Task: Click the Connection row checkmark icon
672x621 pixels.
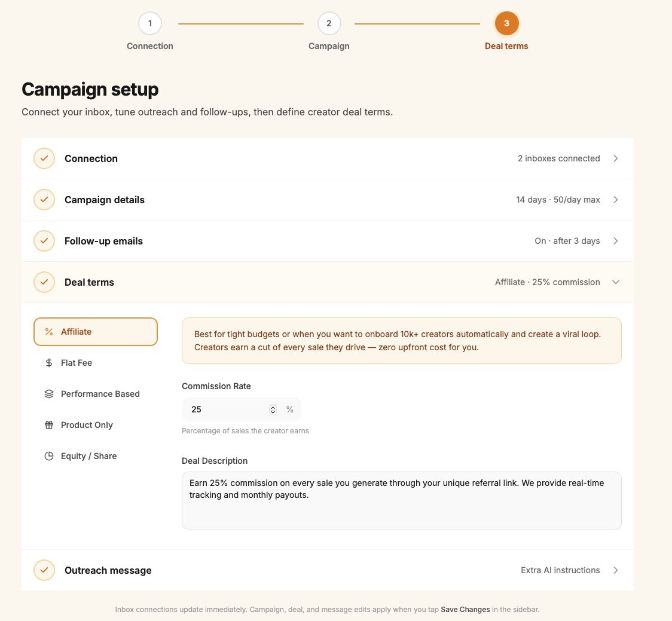Action: tap(44, 158)
